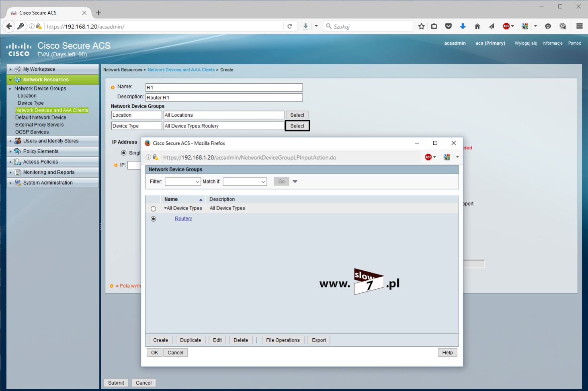Show site info in the main address bar
Screen dimensions: 588x391
coord(32,27)
